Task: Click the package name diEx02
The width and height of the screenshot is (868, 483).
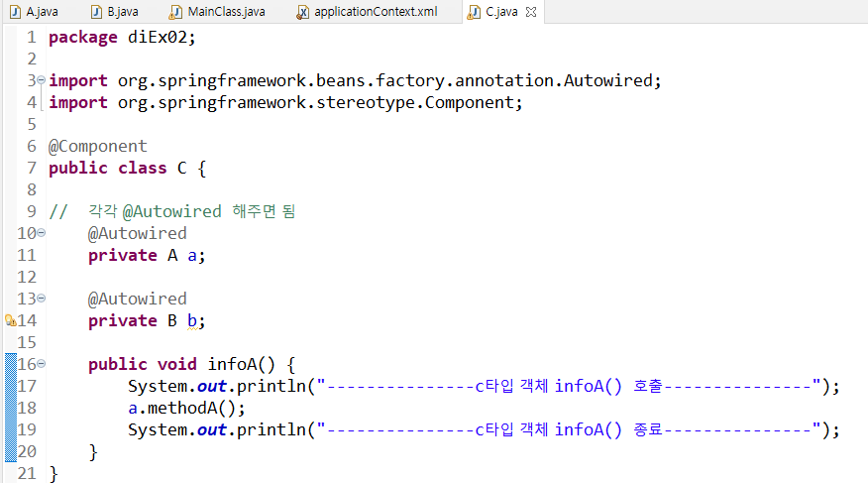Action: (158, 37)
